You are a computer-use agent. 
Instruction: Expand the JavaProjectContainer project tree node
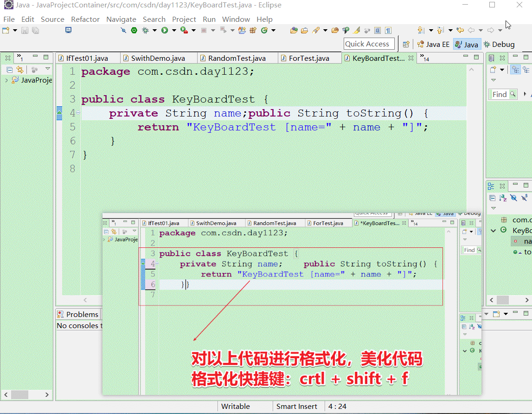[6, 80]
